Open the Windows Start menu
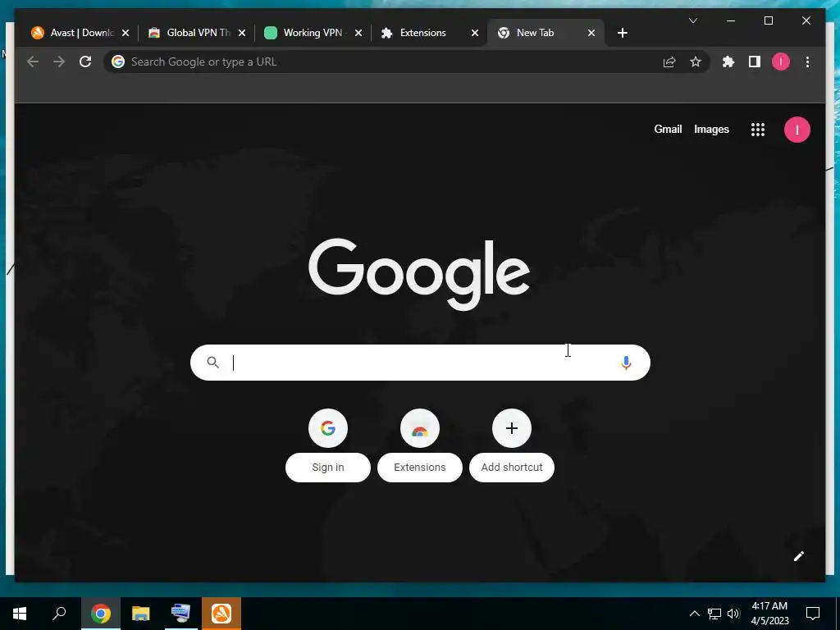Image resolution: width=840 pixels, height=630 pixels. 20,614
